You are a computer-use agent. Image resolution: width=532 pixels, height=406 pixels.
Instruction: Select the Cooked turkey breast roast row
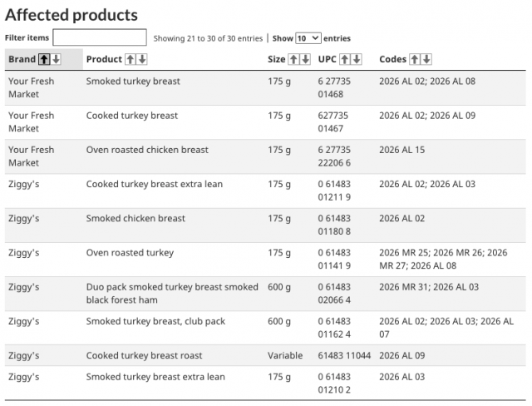tap(266, 355)
